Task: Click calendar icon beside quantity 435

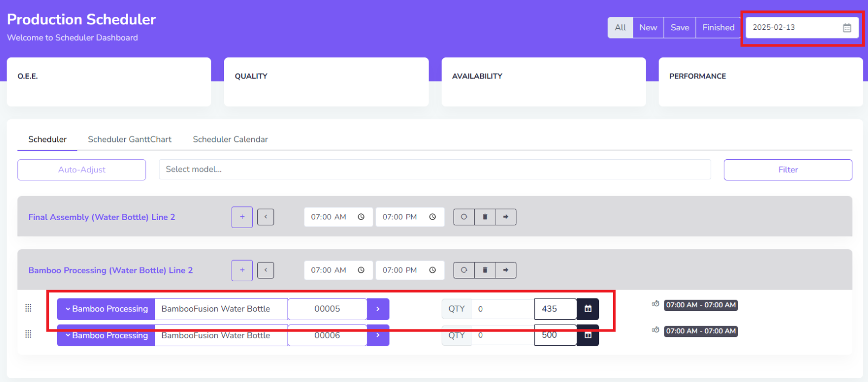Action: click(588, 309)
